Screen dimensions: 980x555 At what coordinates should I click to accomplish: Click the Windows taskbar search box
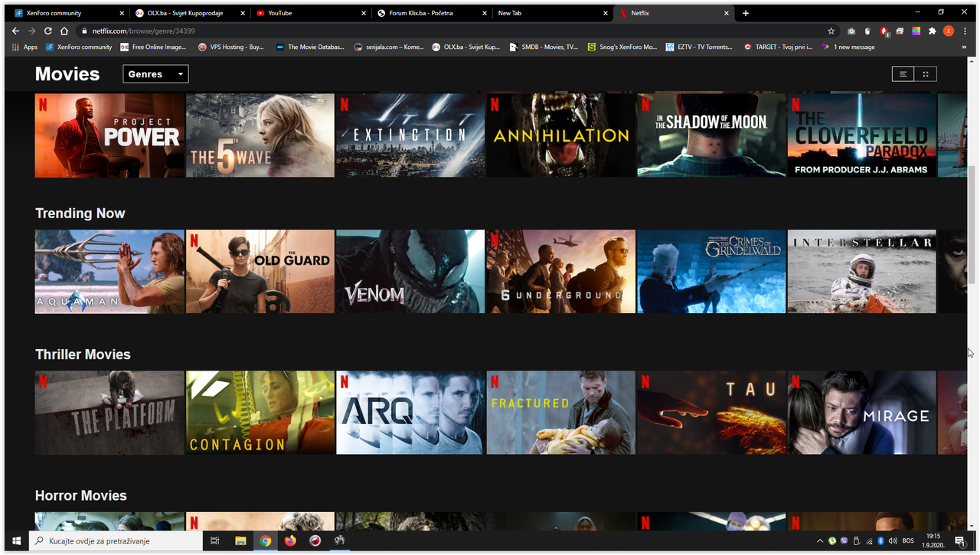116,541
